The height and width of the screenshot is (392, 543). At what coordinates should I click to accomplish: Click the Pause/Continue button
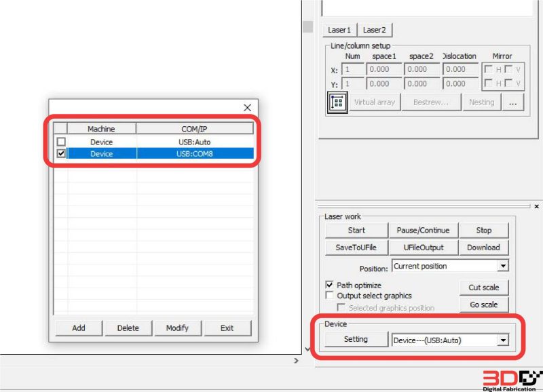[423, 231]
